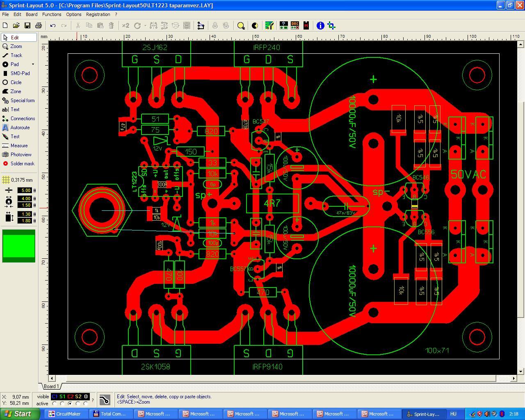This screenshot has height=420, width=525.
Task: Open the Functions menu
Action: (x=52, y=14)
